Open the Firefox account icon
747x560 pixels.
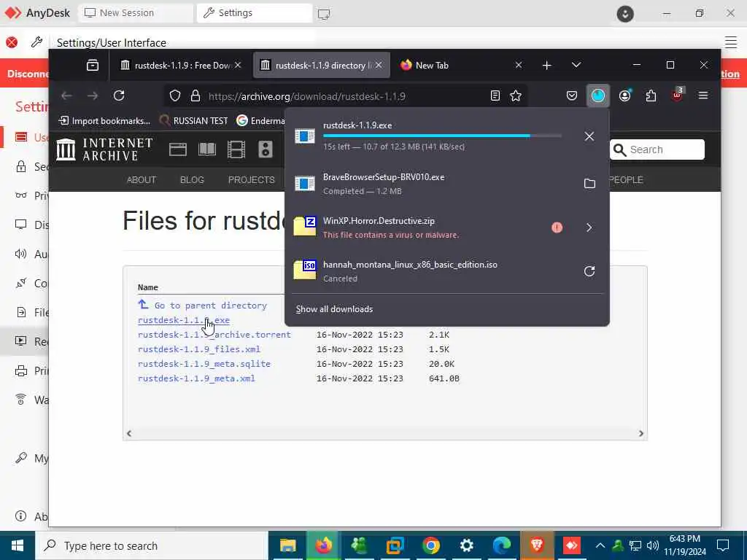625,96
